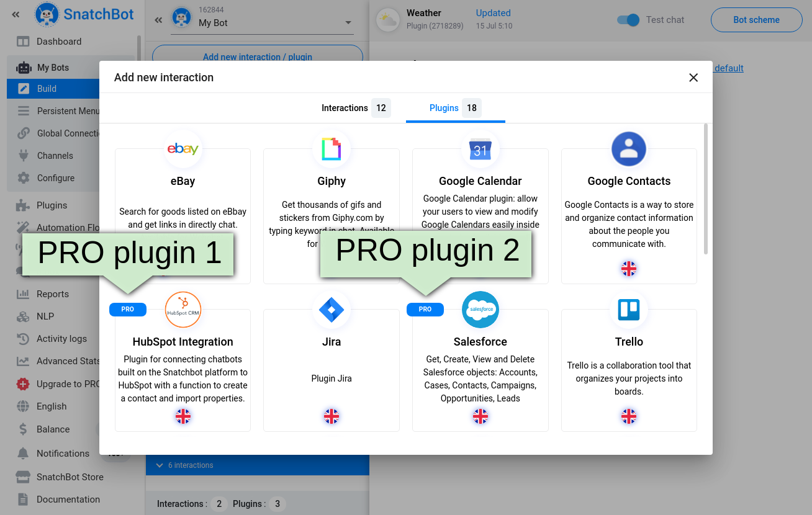Click the Salesforce plugin logo

[480, 310]
